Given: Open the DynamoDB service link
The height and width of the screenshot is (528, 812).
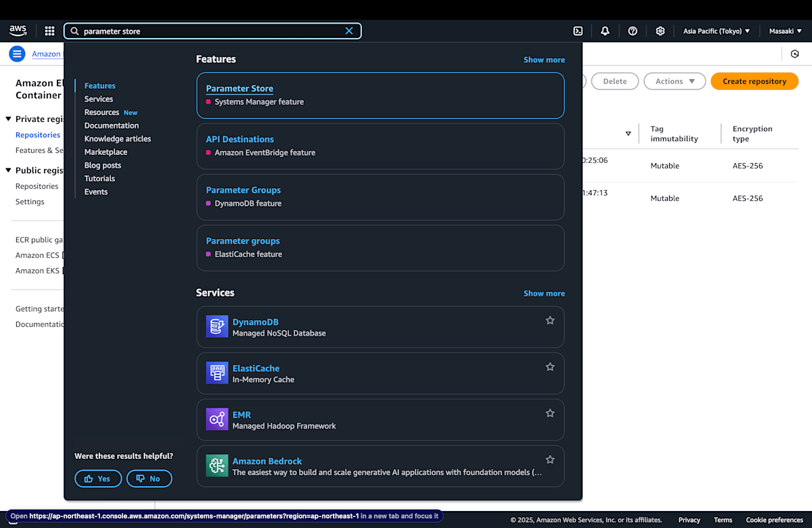Looking at the screenshot, I should 255,322.
